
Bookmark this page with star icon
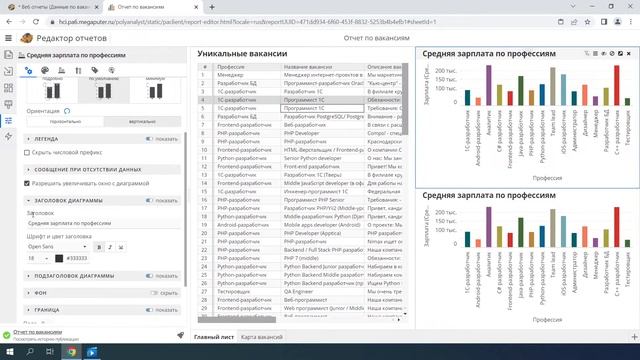(x=587, y=22)
